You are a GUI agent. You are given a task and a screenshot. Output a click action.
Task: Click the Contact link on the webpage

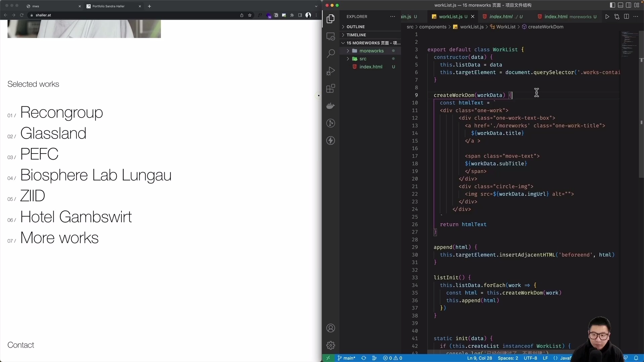21,345
